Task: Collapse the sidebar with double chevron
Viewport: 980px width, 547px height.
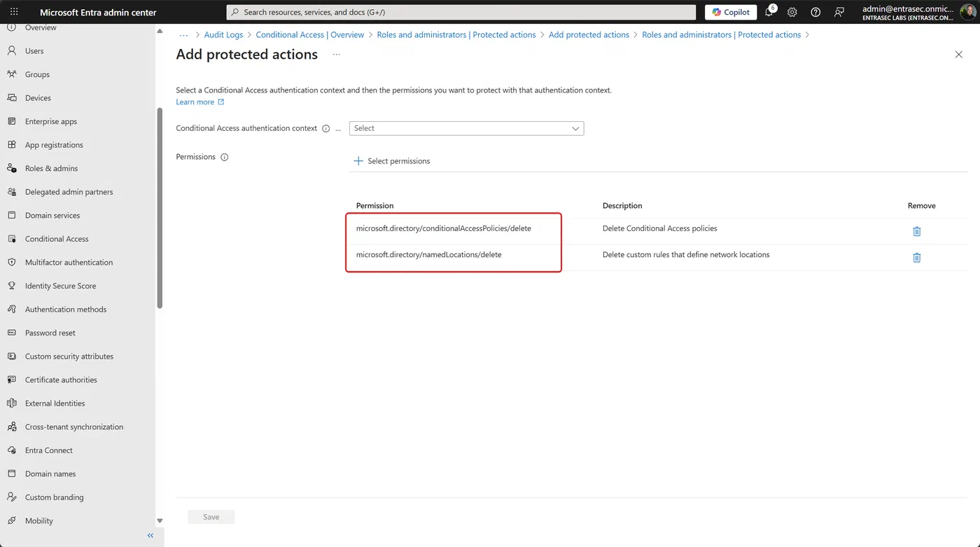Action: (150, 536)
